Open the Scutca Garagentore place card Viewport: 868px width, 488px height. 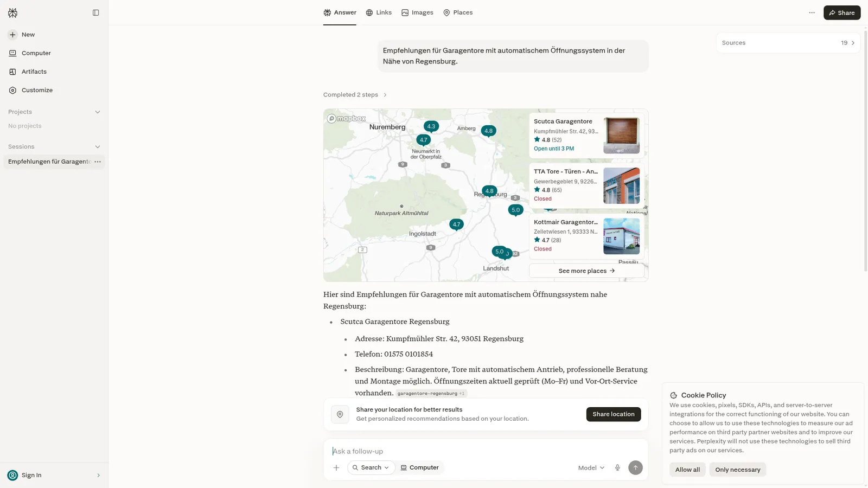click(x=586, y=135)
